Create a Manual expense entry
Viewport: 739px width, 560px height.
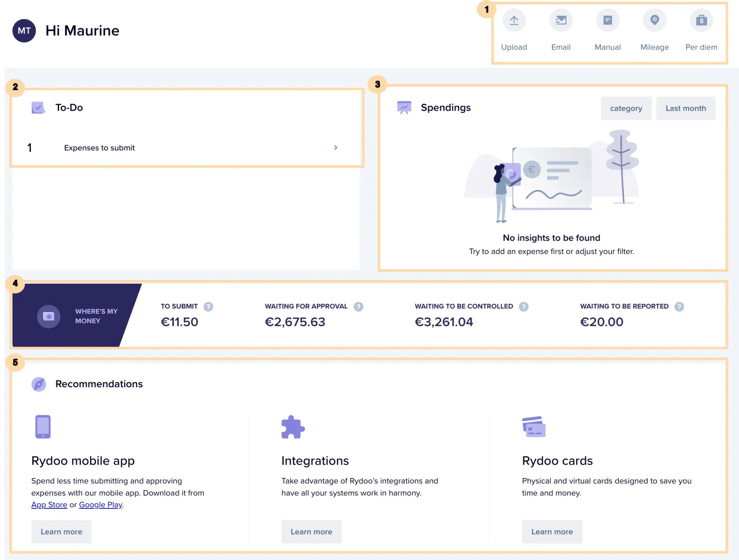tap(608, 20)
